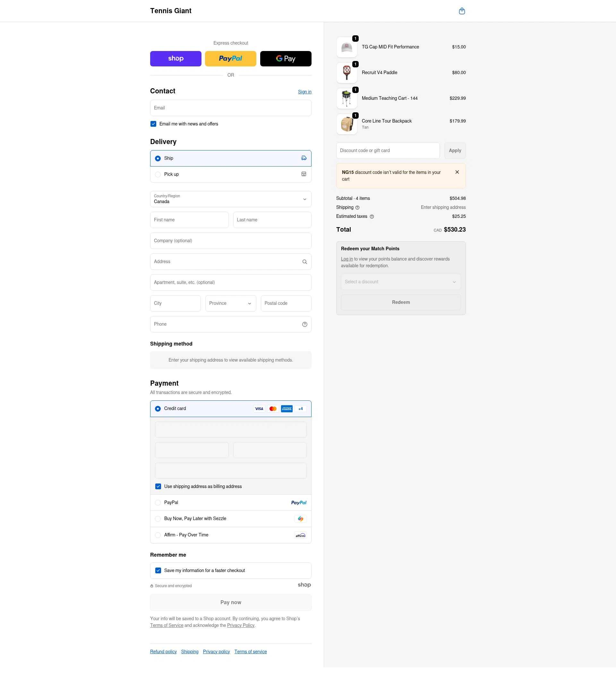This screenshot has height=693, width=616.
Task: Show additional accepted cards with +4 icon
Action: click(x=300, y=408)
